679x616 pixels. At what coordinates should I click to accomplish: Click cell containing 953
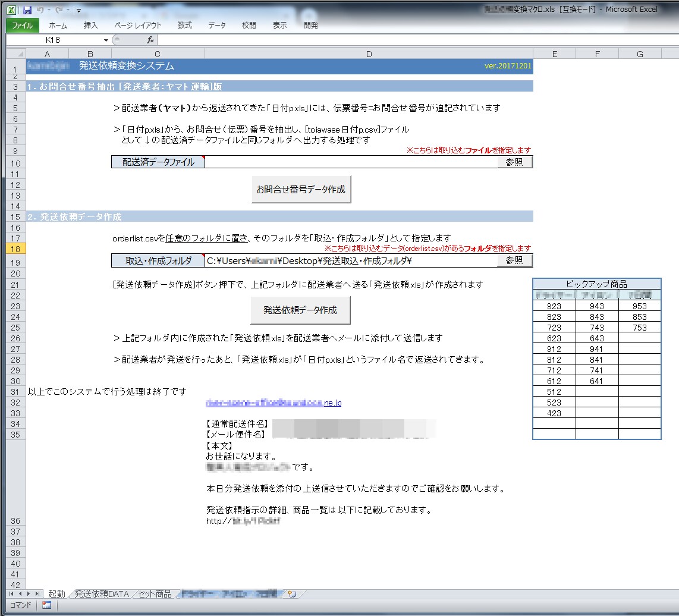coord(640,306)
